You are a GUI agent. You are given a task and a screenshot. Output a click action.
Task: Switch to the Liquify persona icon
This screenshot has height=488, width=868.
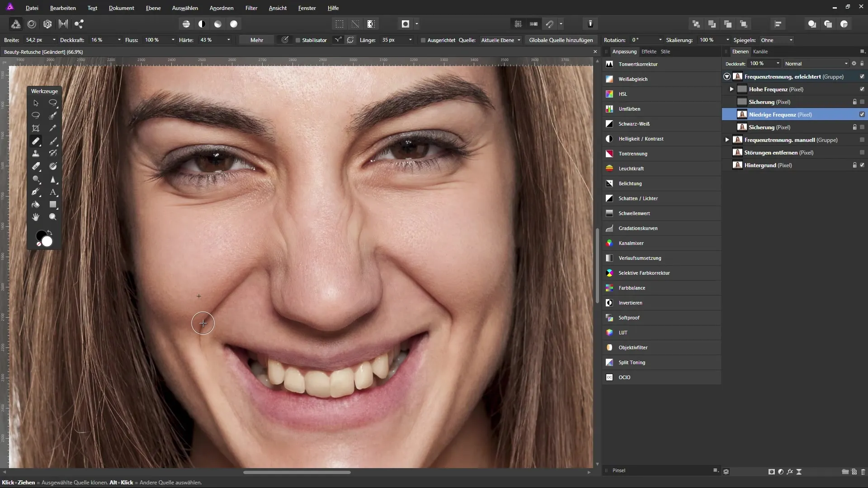[32, 24]
